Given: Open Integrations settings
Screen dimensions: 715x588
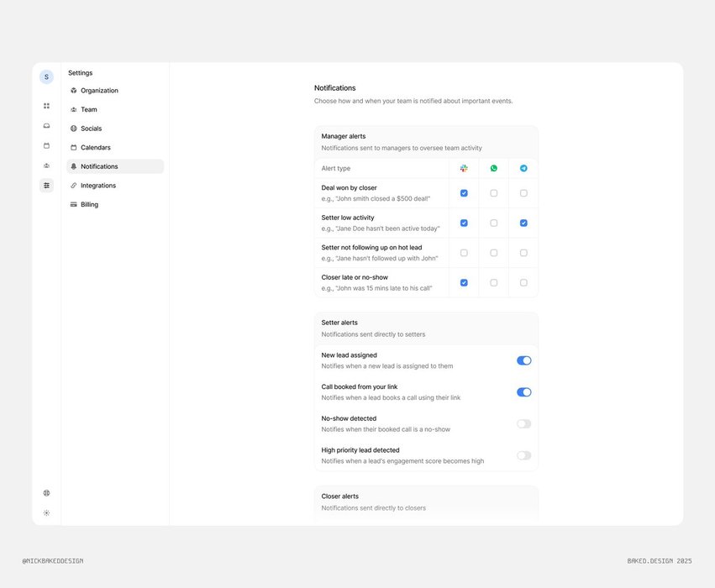Looking at the screenshot, I should click(x=115, y=186).
